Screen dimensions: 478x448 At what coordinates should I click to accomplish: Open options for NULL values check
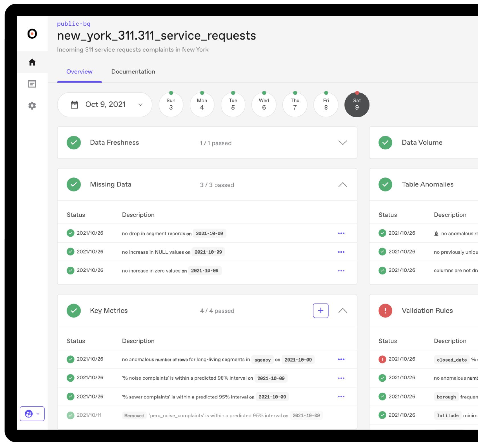[341, 252]
